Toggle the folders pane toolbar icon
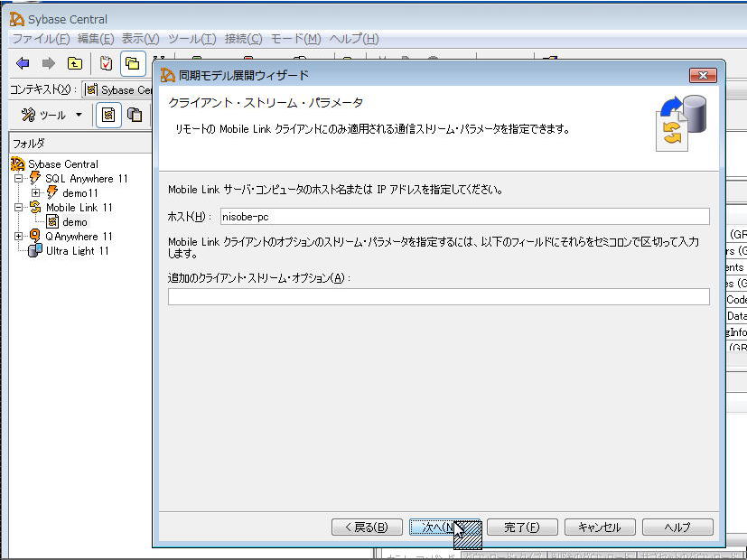 click(x=133, y=63)
